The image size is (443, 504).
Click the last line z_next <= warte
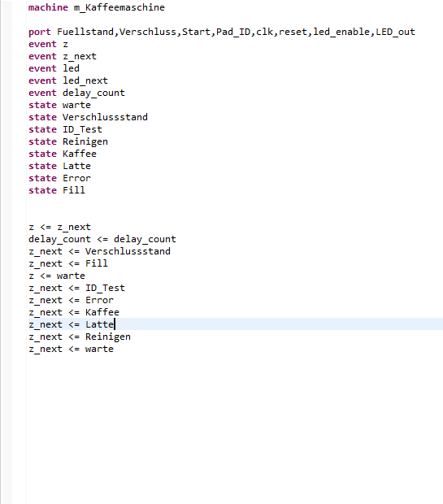point(71,349)
